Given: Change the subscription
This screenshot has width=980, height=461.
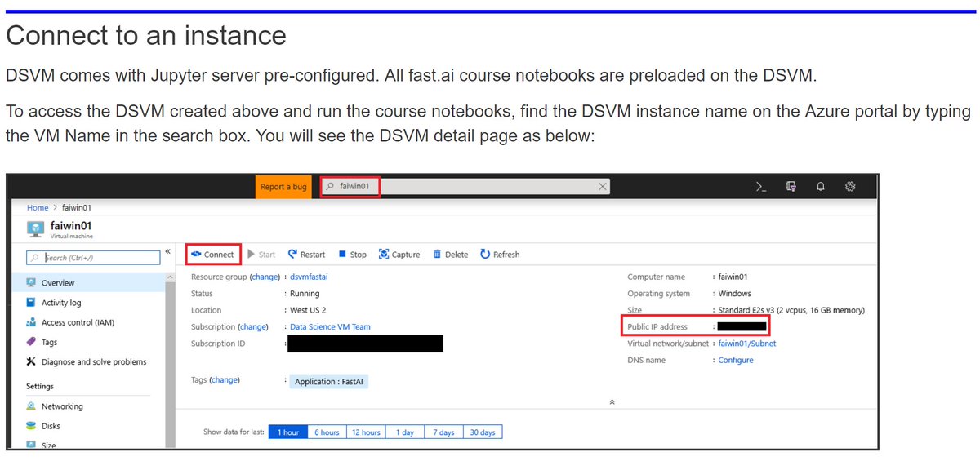Looking at the screenshot, I should tap(252, 327).
